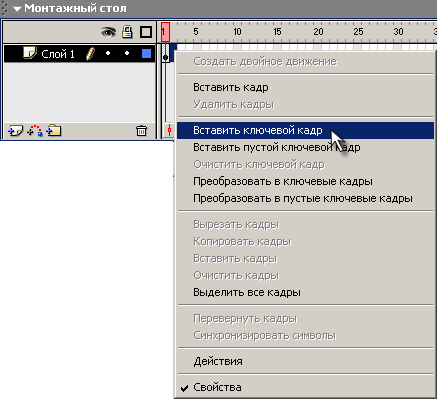Toggle the checked Свойства menu item
The width and height of the screenshot is (437, 399).
(x=305, y=387)
